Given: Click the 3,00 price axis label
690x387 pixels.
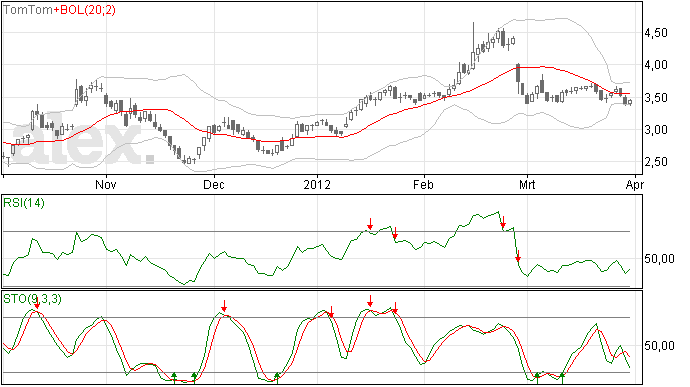Looking at the screenshot, I should coord(656,130).
